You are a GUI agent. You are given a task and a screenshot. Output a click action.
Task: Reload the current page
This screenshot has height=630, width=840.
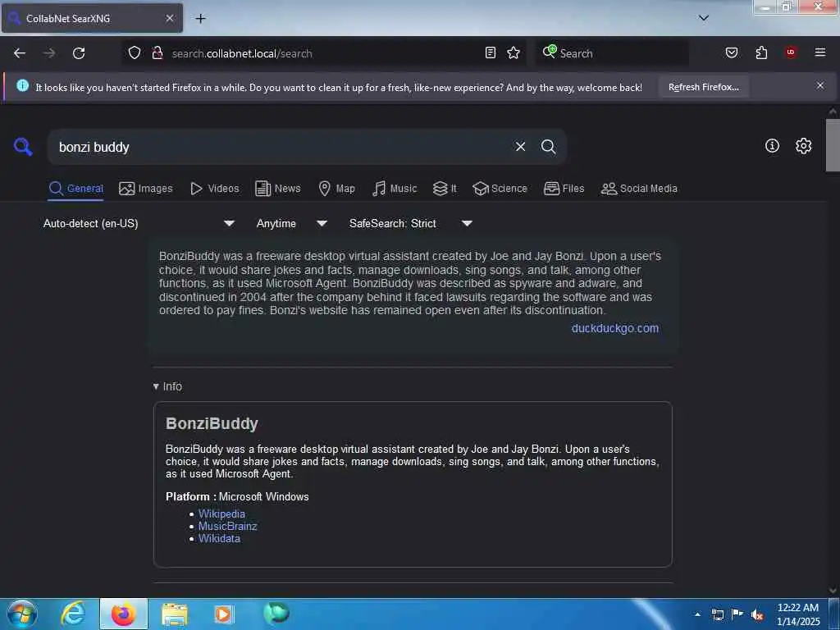point(79,53)
